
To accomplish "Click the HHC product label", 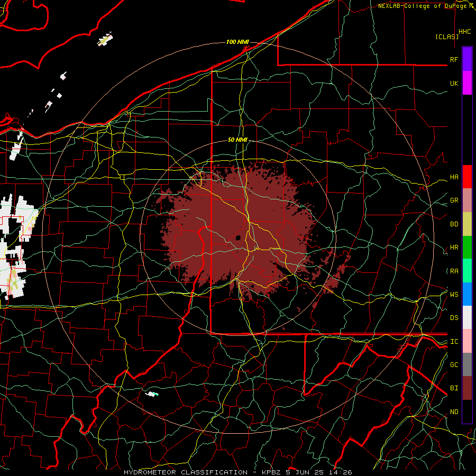I will [465, 32].
